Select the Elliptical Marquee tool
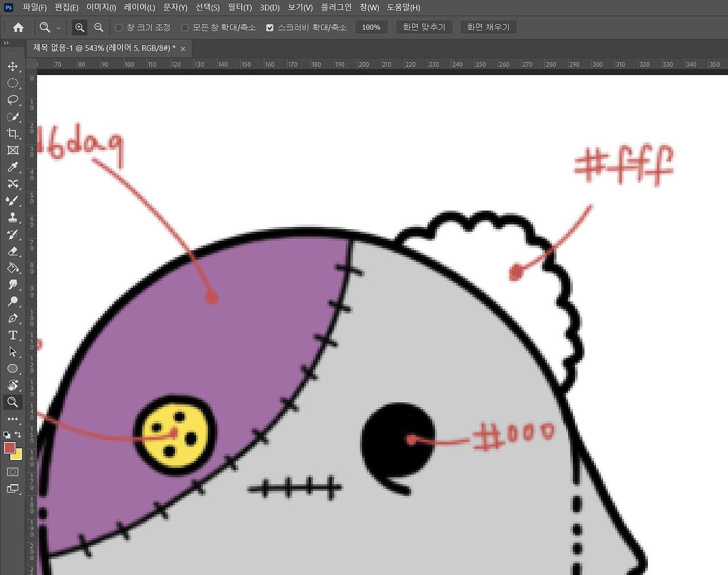This screenshot has height=575, width=728. tap(13, 83)
